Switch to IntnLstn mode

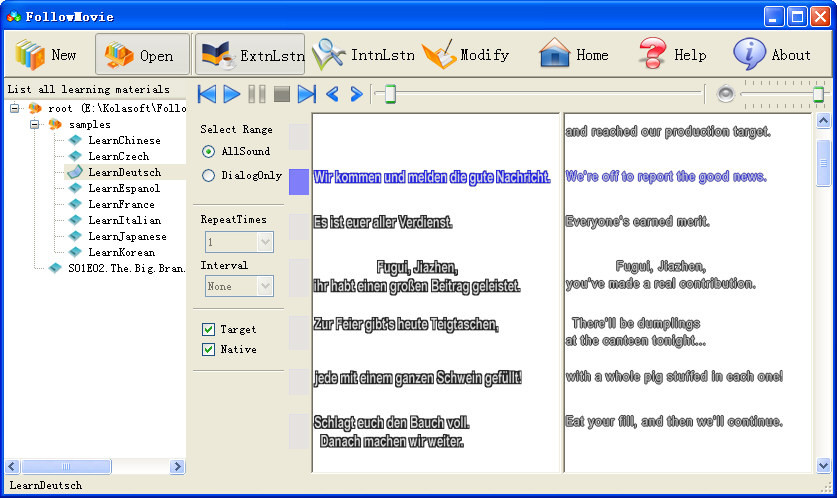tap(364, 54)
